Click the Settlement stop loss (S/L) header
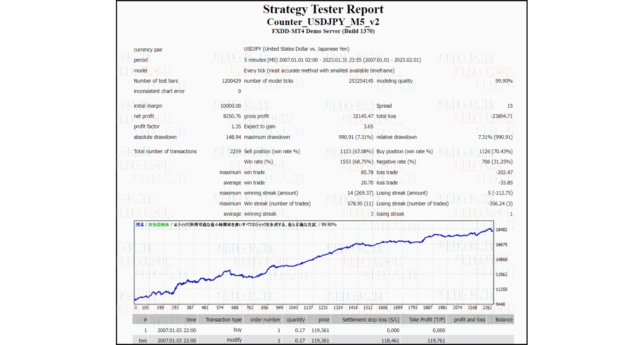The image size is (644, 345). point(371,320)
